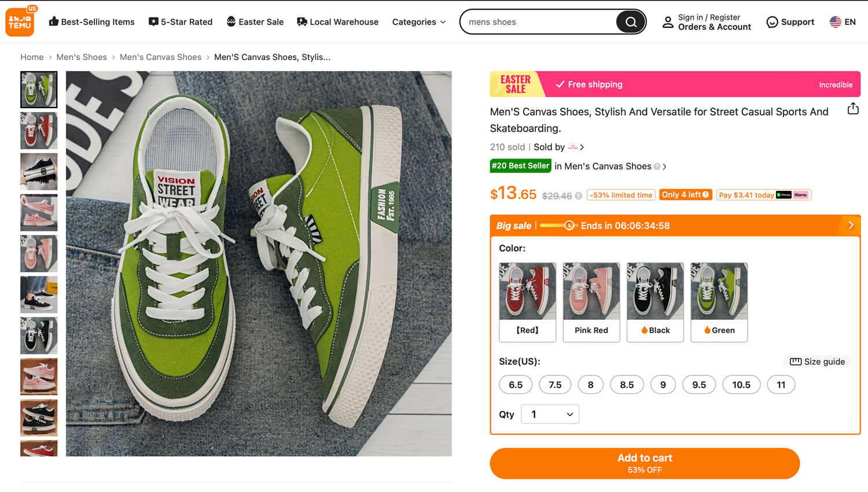Pick size 9
The height and width of the screenshot is (492, 868).
coord(663,384)
